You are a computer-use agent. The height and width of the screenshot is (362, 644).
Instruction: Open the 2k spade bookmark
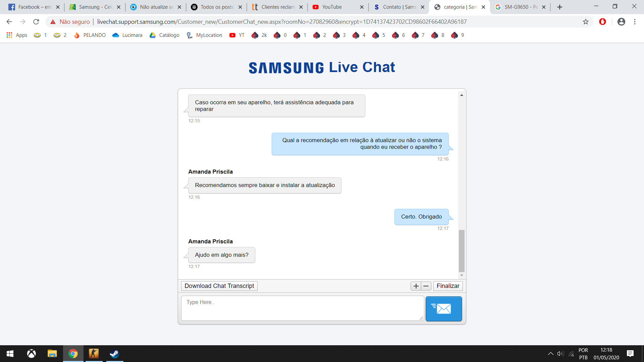(259, 35)
